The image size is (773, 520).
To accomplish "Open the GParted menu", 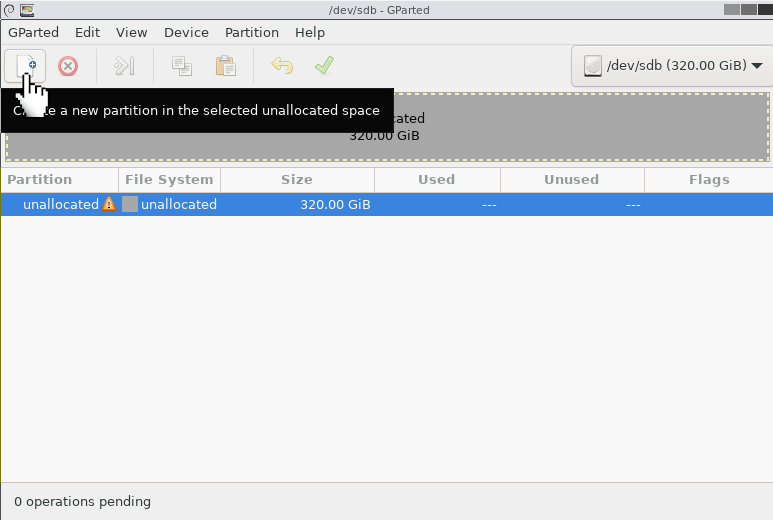I will (34, 33).
